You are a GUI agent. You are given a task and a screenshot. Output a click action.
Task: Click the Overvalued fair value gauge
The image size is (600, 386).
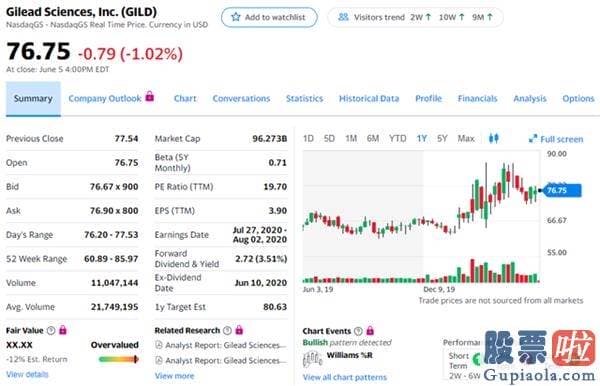(119, 359)
